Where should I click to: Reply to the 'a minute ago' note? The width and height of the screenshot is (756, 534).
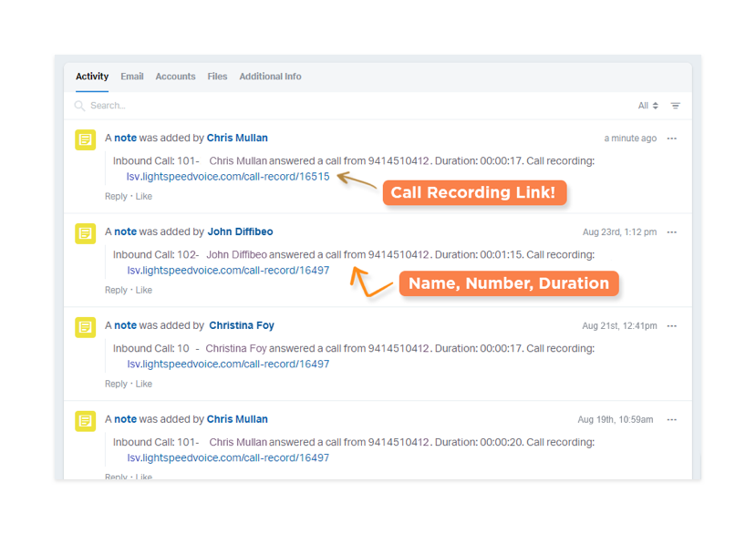(116, 196)
